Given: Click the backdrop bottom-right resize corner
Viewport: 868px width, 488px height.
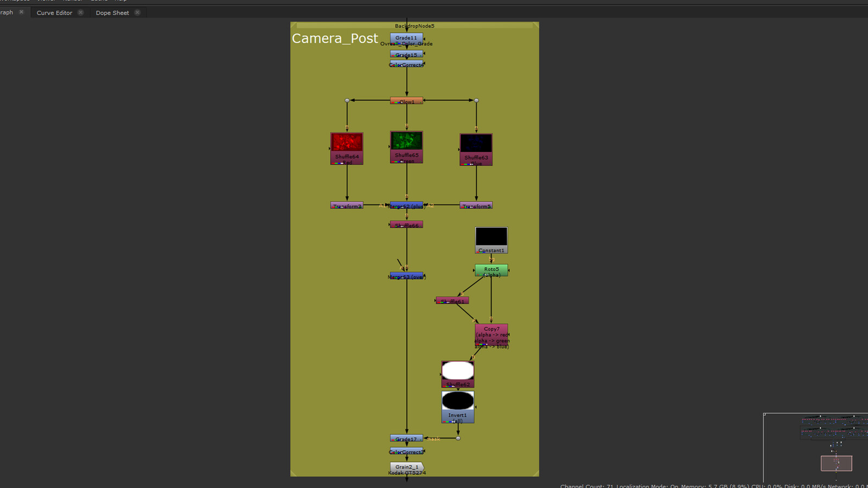Looking at the screenshot, I should (535, 473).
